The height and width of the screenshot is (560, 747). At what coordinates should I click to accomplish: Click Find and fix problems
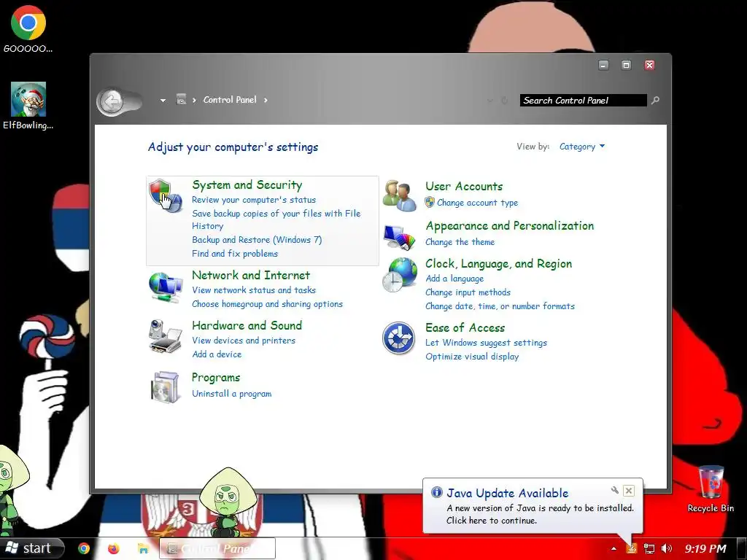point(235,254)
